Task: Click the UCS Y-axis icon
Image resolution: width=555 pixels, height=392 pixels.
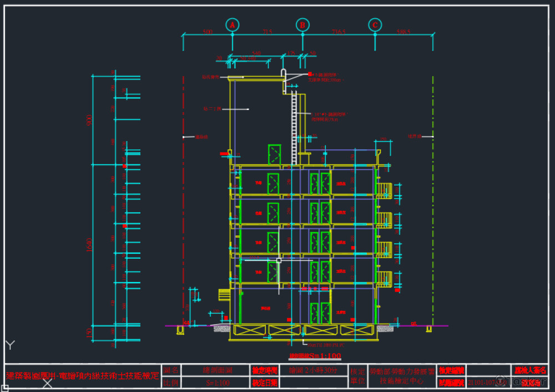Action: (9, 345)
